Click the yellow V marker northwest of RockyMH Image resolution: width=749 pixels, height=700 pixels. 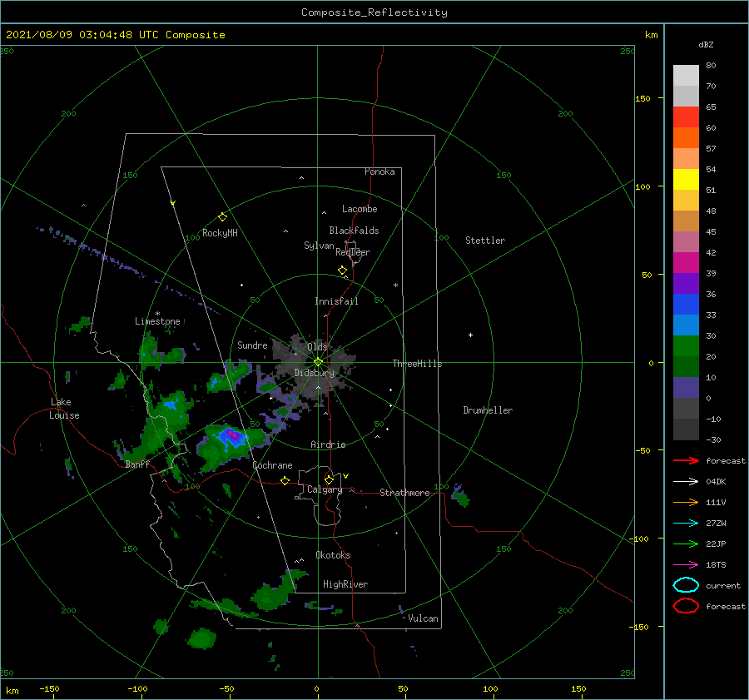pyautogui.click(x=173, y=203)
